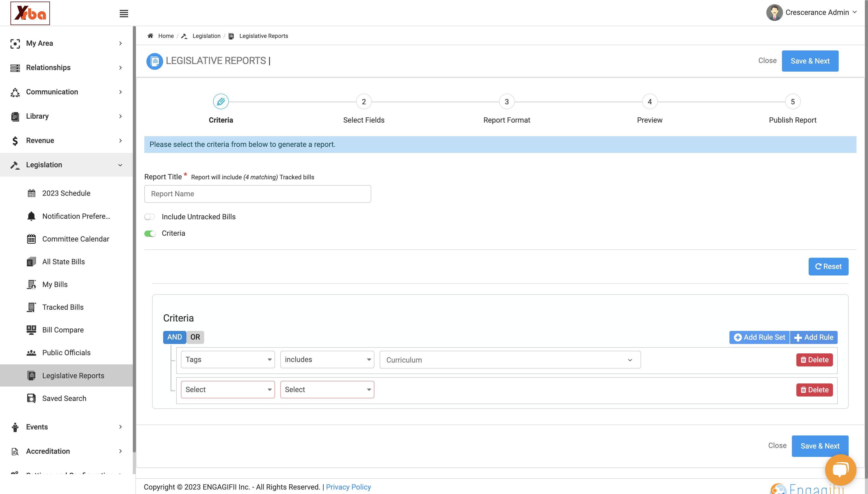The image size is (868, 494).
Task: Expand My Area sidebar menu
Action: point(66,43)
